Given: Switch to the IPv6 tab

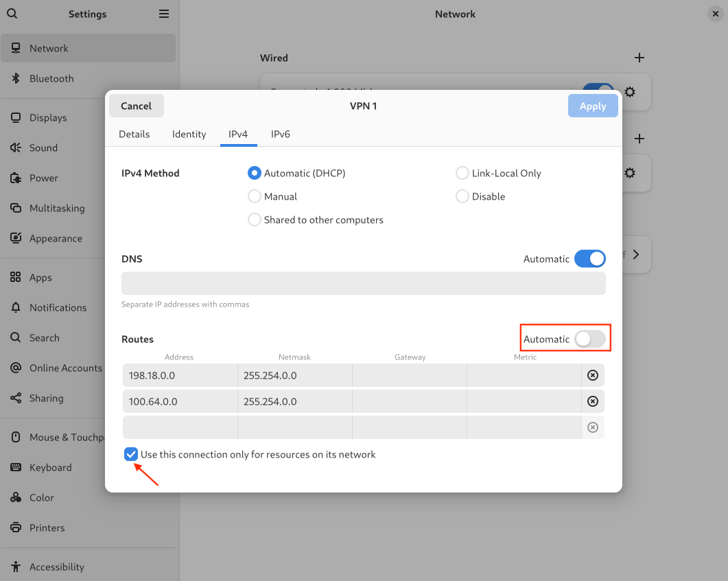Looking at the screenshot, I should pos(281,134).
